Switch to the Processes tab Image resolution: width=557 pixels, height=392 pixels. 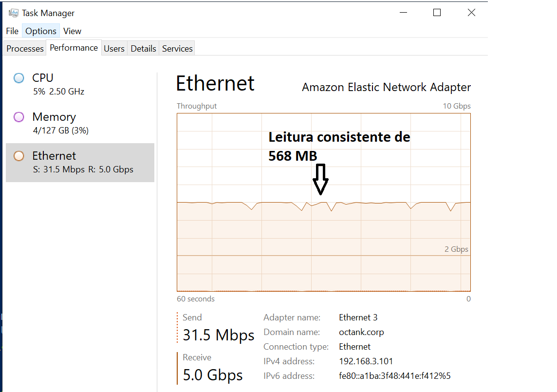tap(25, 48)
